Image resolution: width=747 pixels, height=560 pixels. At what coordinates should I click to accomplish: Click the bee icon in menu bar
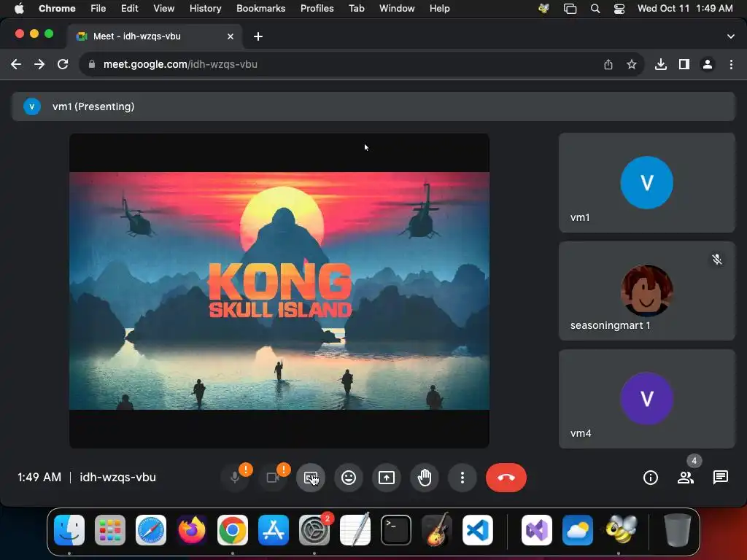coord(544,9)
